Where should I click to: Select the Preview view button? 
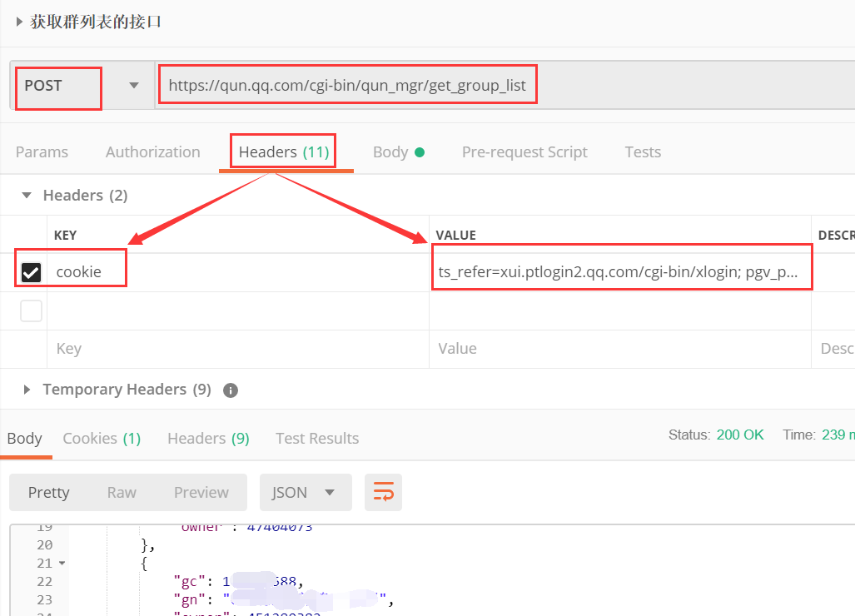click(x=201, y=492)
